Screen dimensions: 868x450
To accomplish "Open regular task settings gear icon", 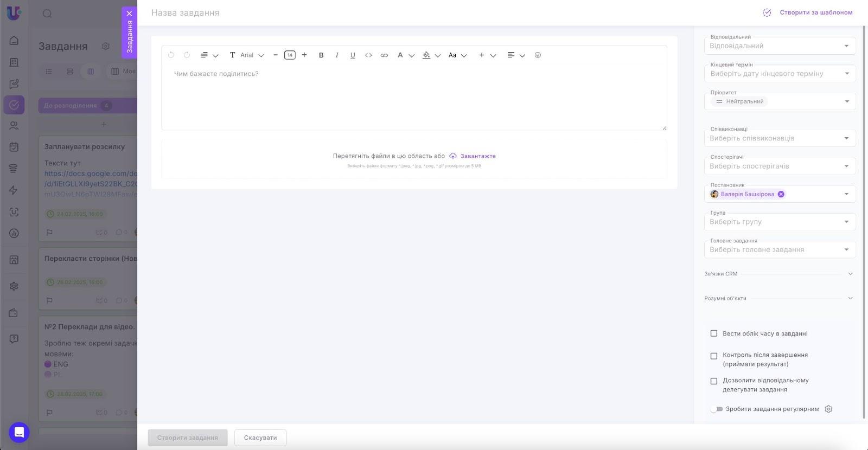I will click(x=828, y=409).
